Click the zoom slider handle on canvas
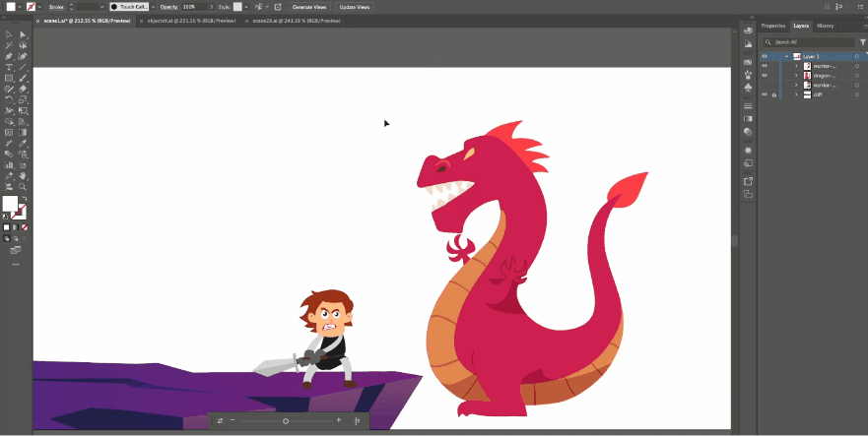The height and width of the screenshot is (436, 868). [x=286, y=420]
